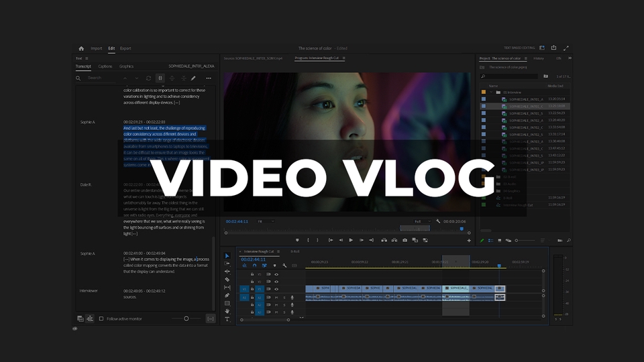Click the Extract button
Screen dimensions: 644x362
click(x=394, y=240)
